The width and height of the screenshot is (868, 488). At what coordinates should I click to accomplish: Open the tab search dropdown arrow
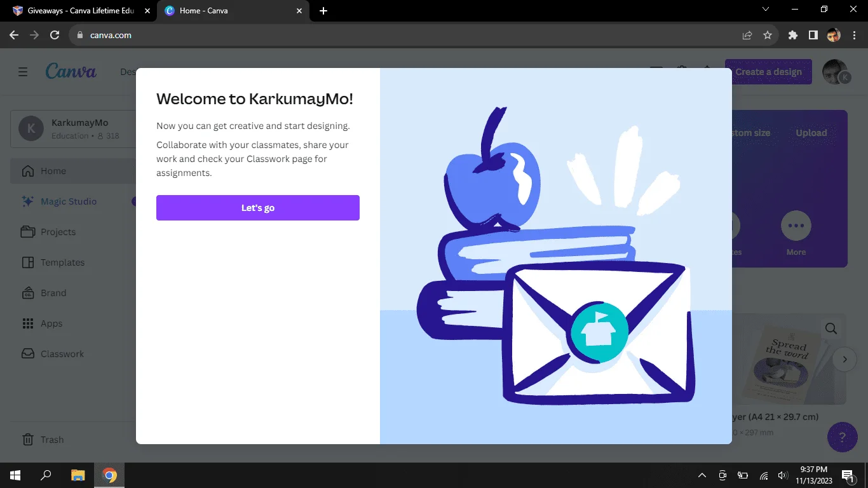(x=766, y=10)
